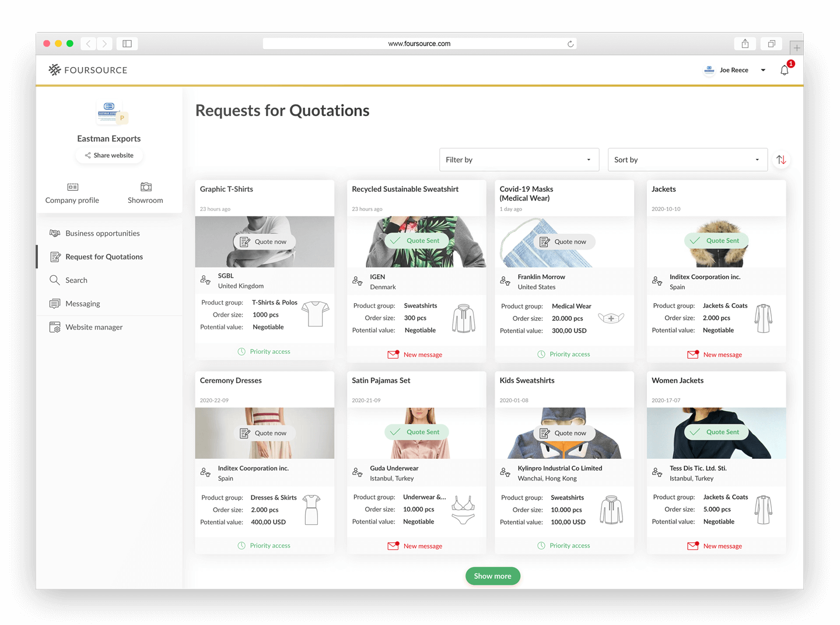
Task: Reload the page with refresh icon
Action: [x=570, y=44]
